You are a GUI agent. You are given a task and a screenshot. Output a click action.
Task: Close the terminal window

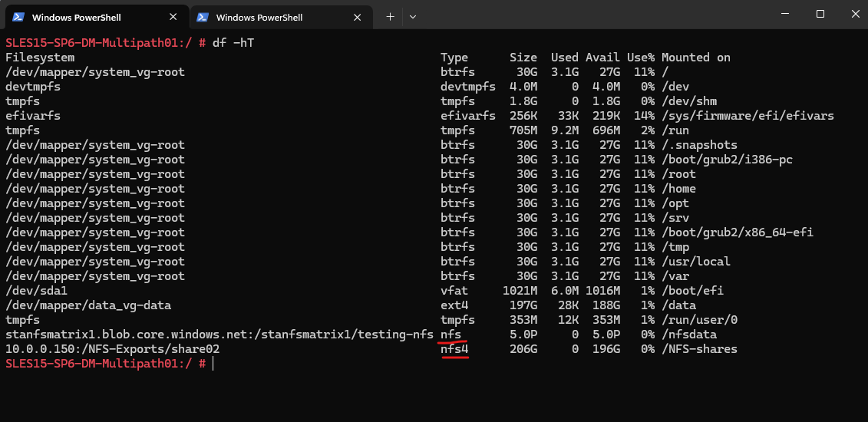click(x=853, y=14)
